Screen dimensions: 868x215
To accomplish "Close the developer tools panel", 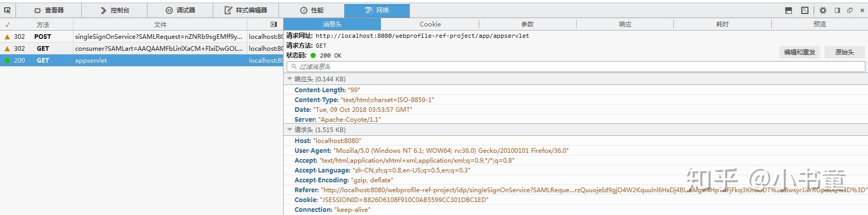I will (x=861, y=10).
